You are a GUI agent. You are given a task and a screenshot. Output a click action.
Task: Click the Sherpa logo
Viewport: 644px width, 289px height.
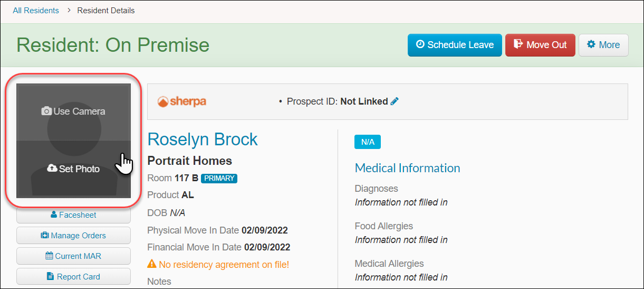[182, 101]
